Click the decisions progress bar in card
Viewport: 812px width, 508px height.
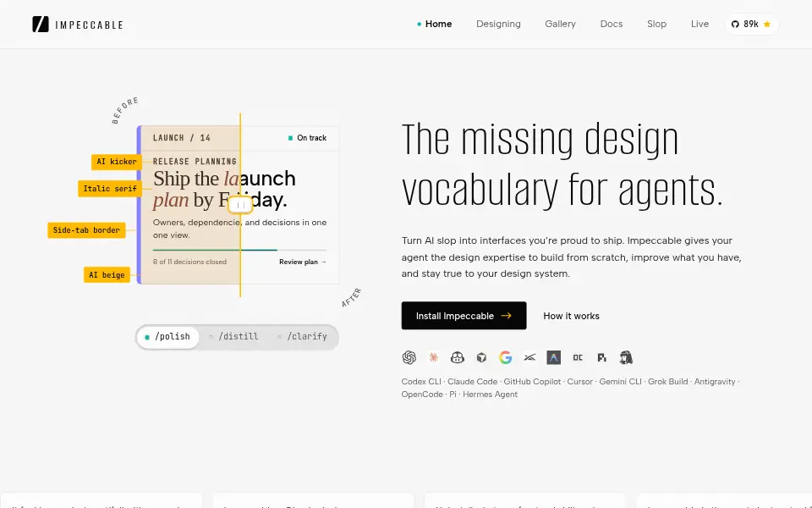coord(239,250)
